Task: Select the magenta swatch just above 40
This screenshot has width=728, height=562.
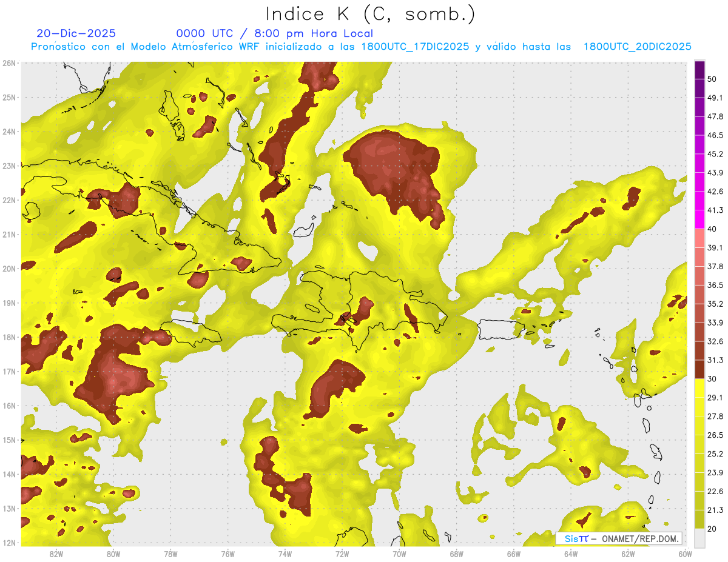Action: click(699, 219)
